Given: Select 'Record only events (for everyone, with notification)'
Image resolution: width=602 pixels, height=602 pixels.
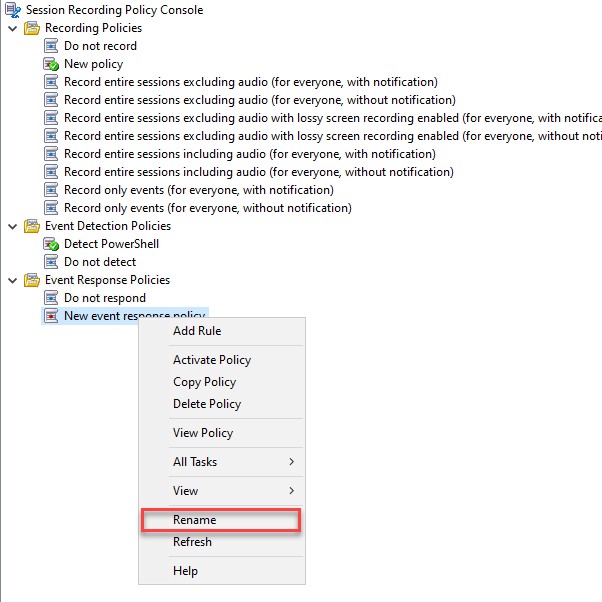Looking at the screenshot, I should click(x=199, y=190).
